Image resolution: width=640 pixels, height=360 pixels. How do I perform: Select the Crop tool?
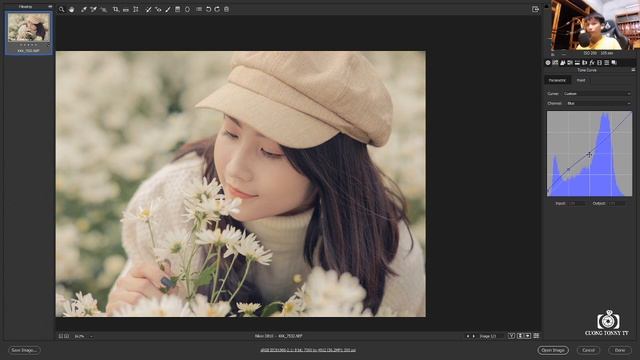(116, 9)
